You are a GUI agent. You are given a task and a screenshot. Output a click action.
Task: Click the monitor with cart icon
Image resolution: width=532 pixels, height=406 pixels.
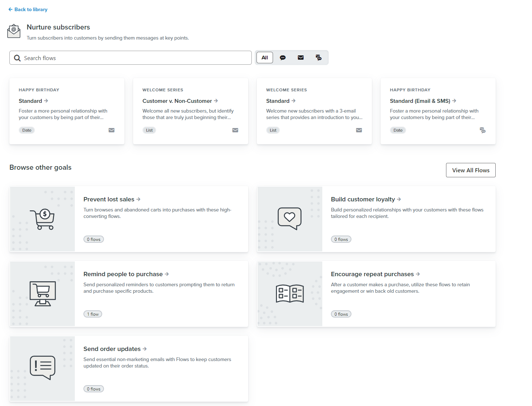tap(43, 294)
